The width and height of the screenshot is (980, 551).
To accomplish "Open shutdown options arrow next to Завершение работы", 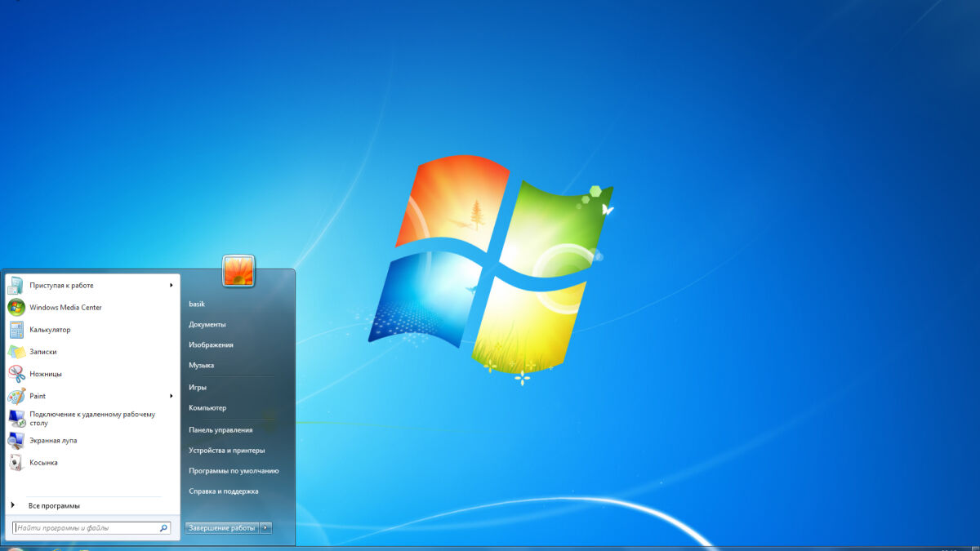I will point(265,528).
